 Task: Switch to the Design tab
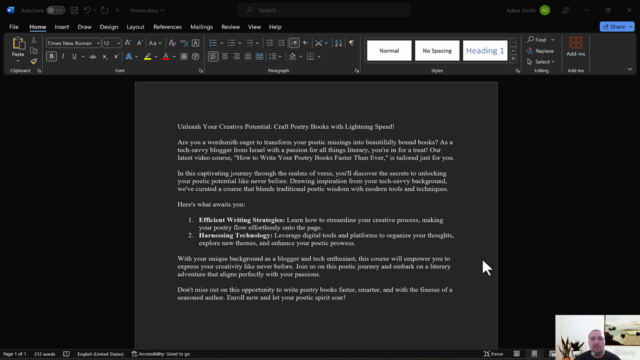coord(109,27)
